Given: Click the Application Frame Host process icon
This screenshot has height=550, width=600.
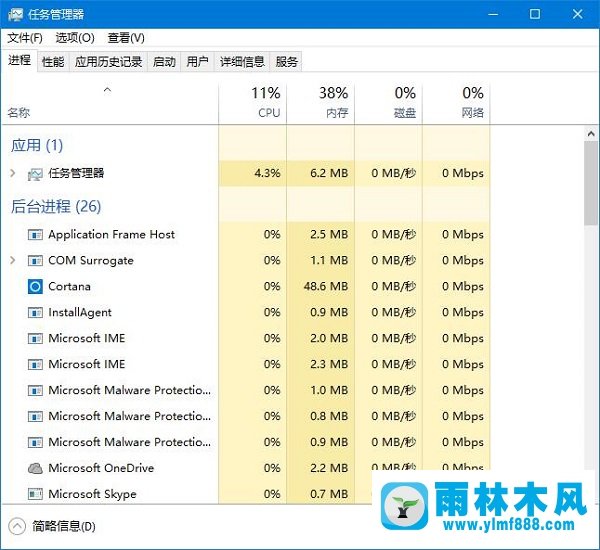Looking at the screenshot, I should [35, 234].
